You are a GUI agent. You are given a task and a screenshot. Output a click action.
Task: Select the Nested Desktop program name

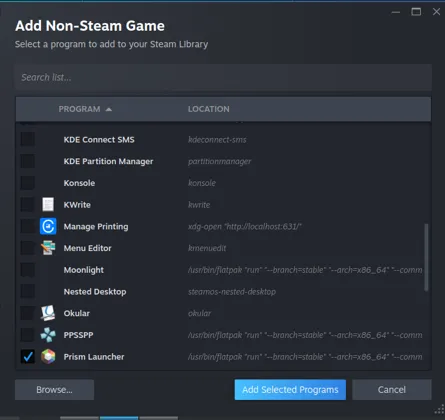coord(95,292)
